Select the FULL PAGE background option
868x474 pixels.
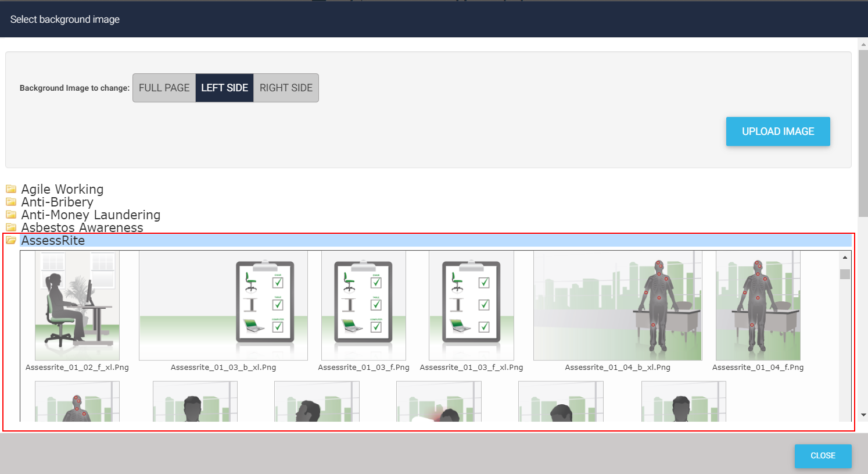tap(164, 88)
